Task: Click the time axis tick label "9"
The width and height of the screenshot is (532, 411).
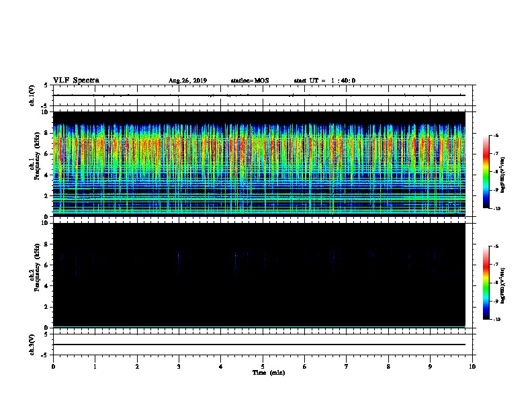Action: 430,367
